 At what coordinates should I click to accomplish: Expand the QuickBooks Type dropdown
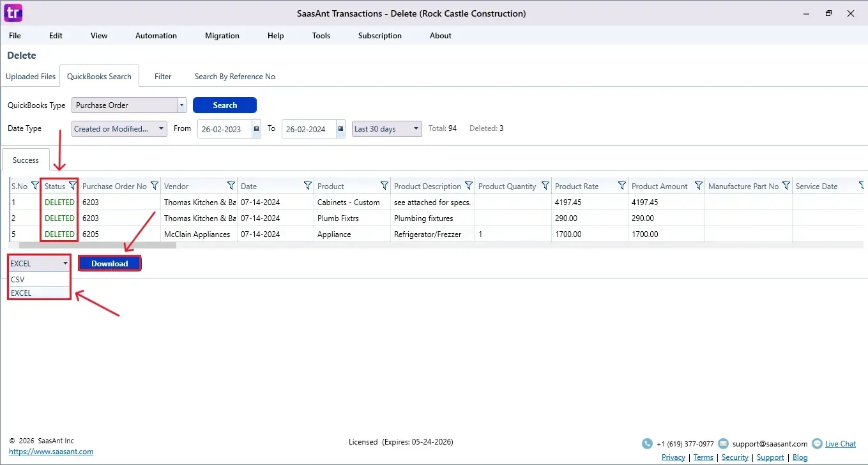tap(181, 105)
